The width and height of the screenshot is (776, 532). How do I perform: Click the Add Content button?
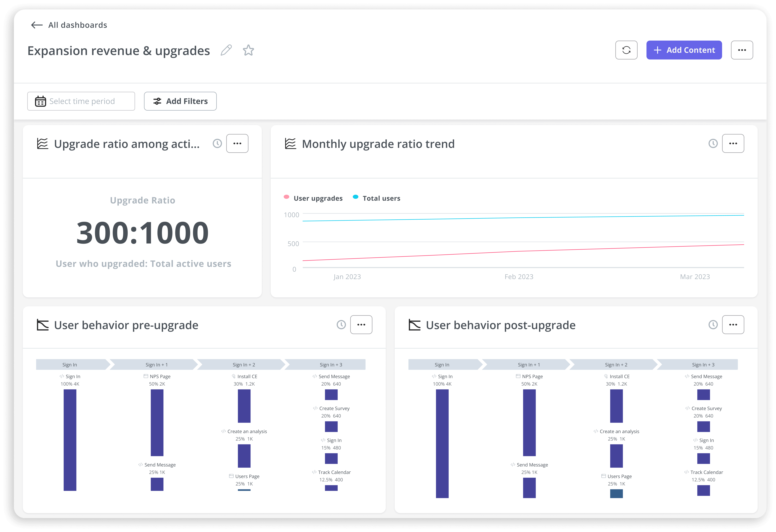click(x=684, y=50)
